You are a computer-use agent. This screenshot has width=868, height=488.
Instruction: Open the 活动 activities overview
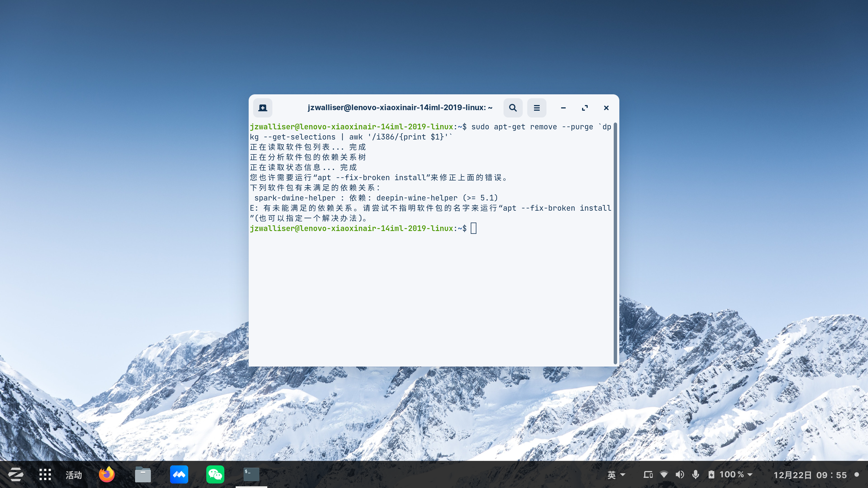point(74,475)
